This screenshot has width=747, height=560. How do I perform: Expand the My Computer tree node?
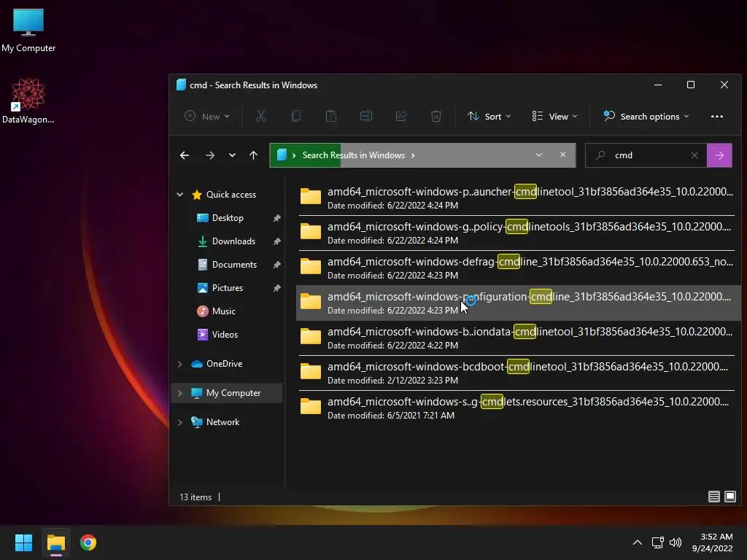click(x=180, y=393)
